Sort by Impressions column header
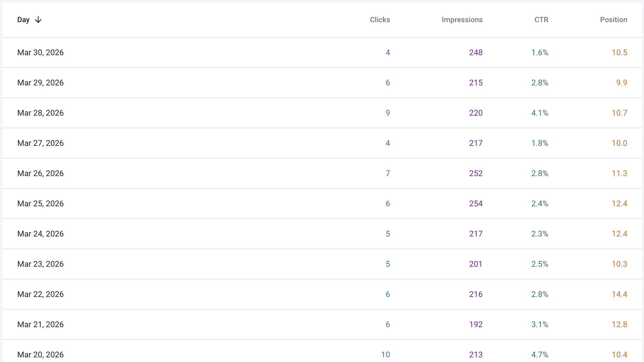The width and height of the screenshot is (644, 362). tap(462, 20)
